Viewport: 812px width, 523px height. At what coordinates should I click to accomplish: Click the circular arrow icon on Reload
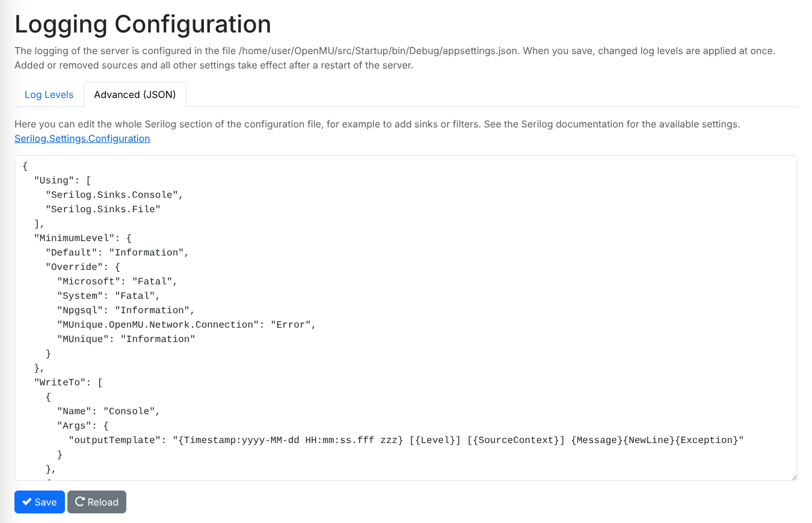click(80, 502)
